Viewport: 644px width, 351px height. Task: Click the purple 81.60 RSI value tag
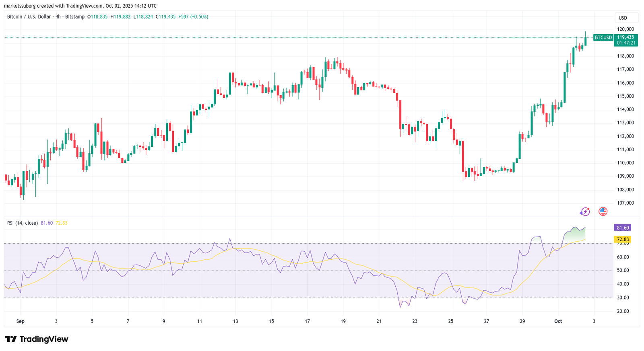622,228
